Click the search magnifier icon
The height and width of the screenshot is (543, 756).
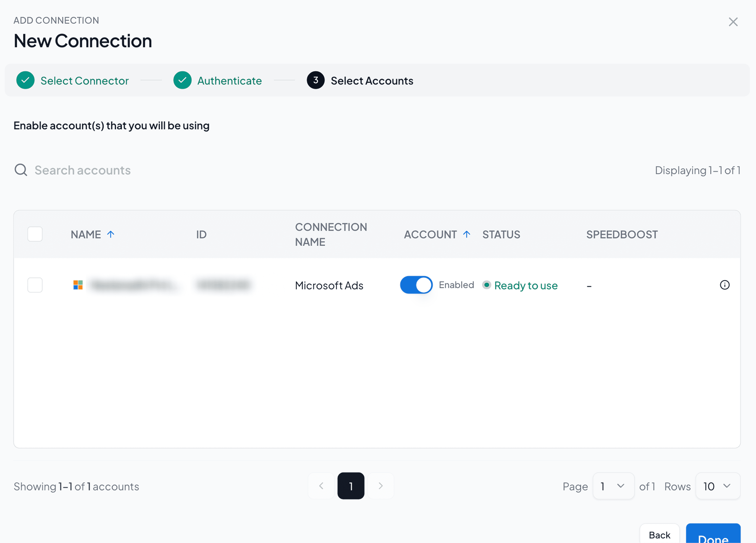[x=21, y=170]
